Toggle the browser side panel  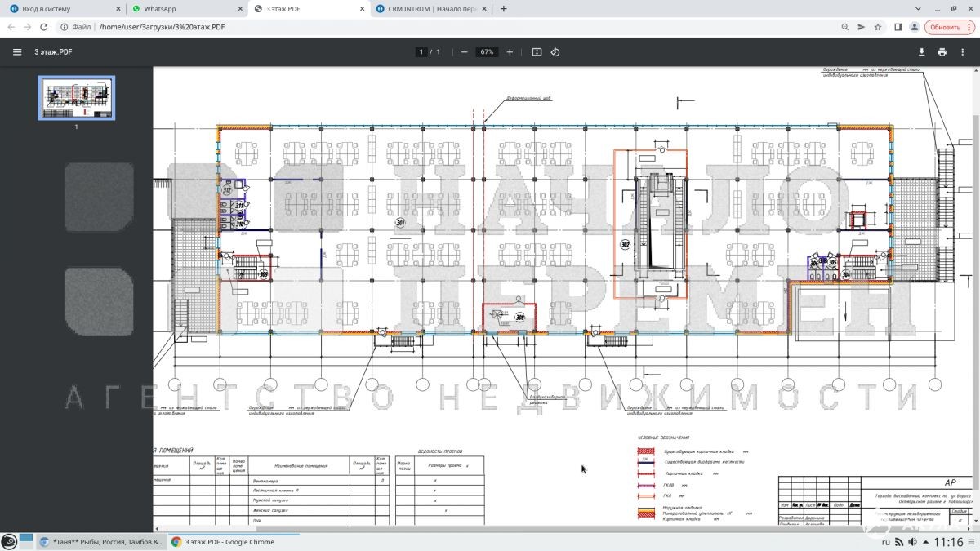(x=898, y=27)
